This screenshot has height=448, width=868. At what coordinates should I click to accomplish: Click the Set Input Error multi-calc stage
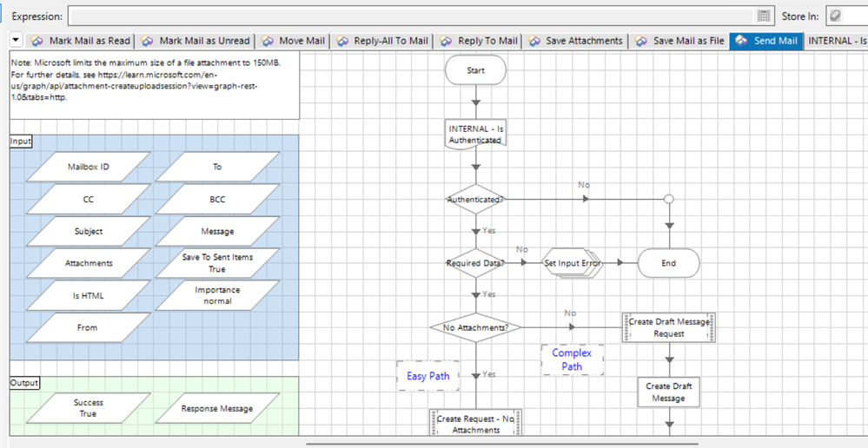click(573, 263)
